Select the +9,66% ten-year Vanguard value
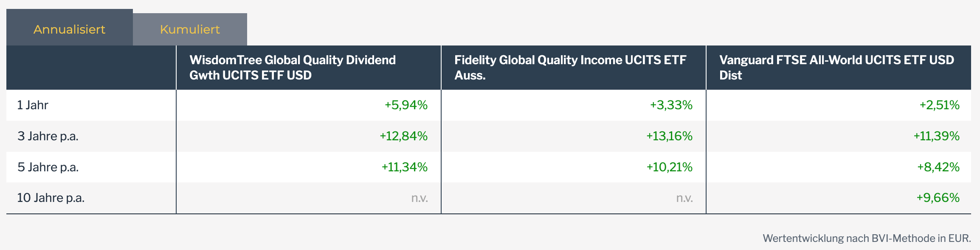The image size is (980, 250). point(938,198)
